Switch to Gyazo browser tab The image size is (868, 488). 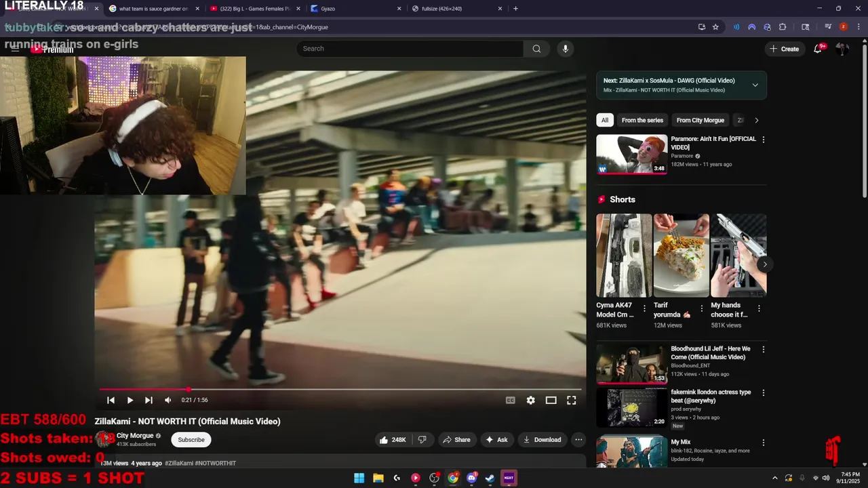(x=357, y=9)
